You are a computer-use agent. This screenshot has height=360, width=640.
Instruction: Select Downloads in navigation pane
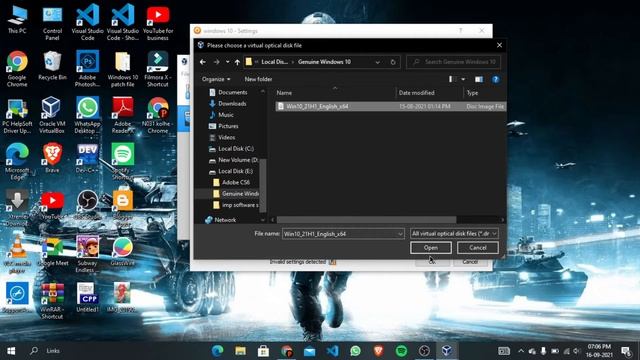pyautogui.click(x=232, y=104)
